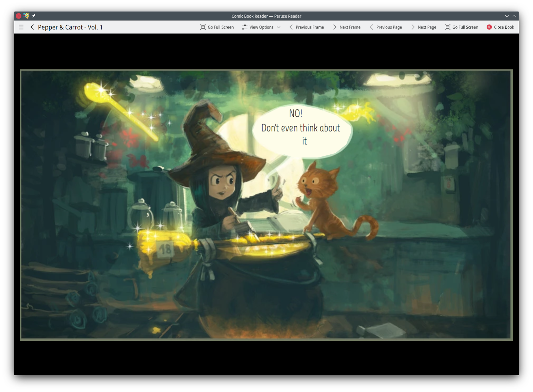Click the Pepper & Carrot - Vol. 1 title
This screenshot has width=533, height=392.
pos(70,27)
